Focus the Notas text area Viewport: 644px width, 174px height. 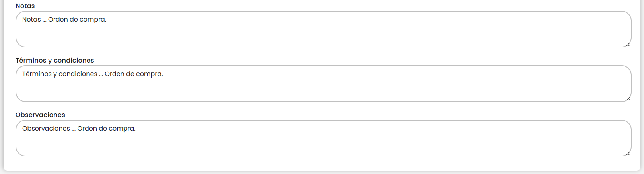click(x=323, y=33)
